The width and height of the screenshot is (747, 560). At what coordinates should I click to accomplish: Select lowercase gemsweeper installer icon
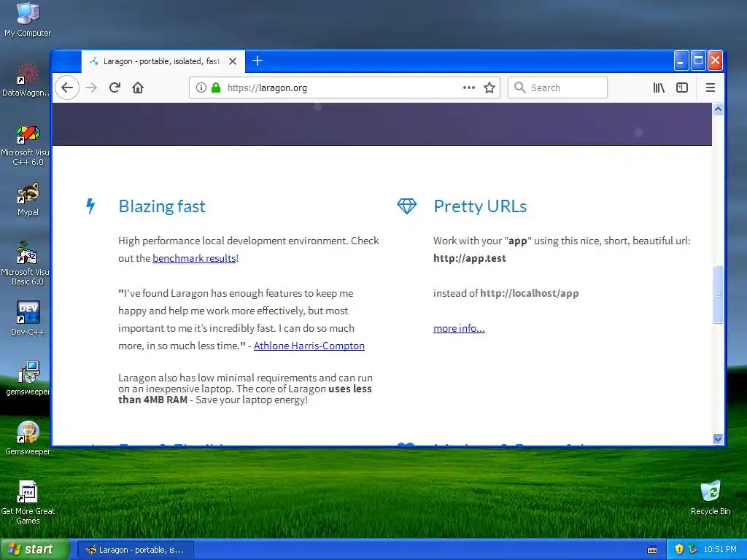(28, 378)
